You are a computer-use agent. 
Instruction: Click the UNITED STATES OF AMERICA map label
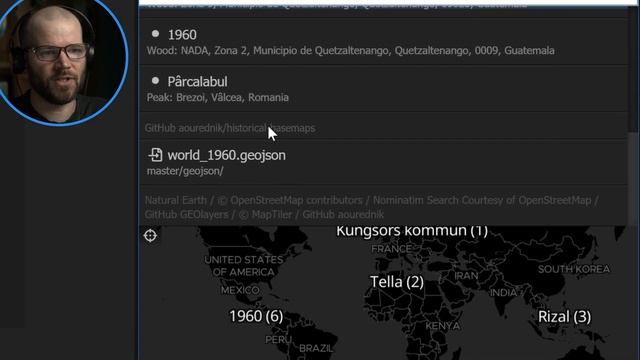point(244,266)
